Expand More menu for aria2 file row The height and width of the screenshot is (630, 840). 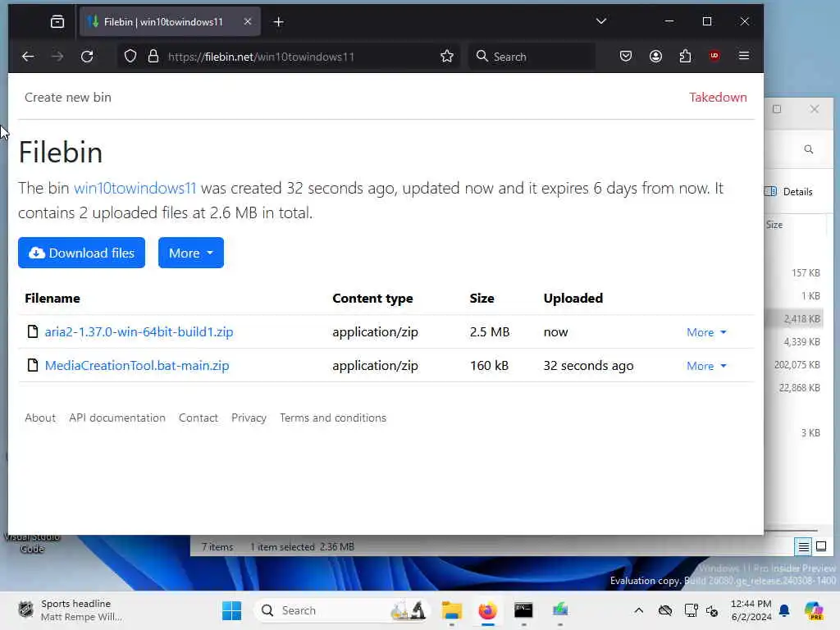coord(706,332)
